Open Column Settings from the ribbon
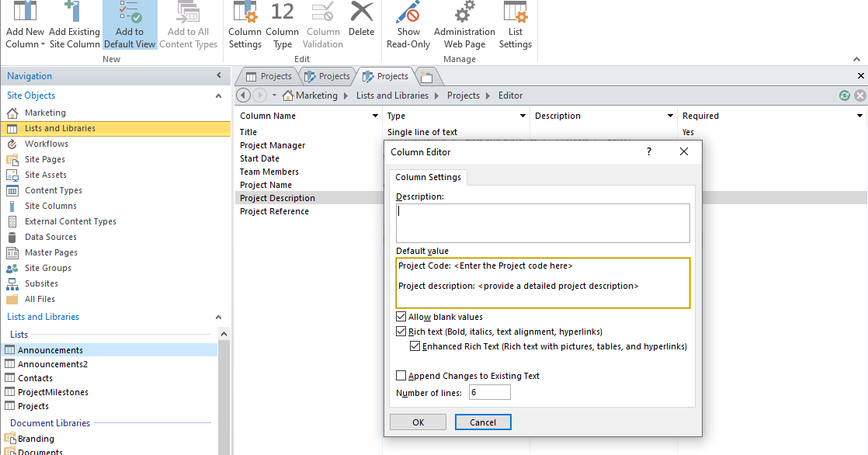This screenshot has width=868, height=455. tap(245, 23)
